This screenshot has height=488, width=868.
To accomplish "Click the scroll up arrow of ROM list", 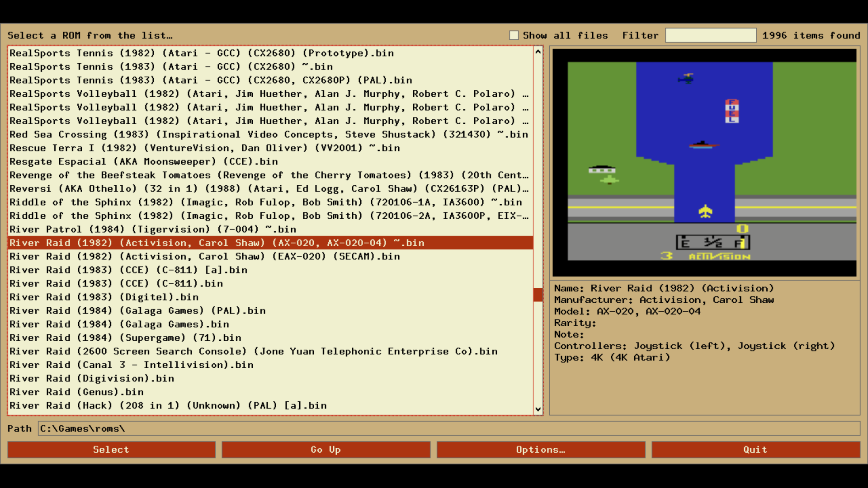I will click(x=538, y=52).
